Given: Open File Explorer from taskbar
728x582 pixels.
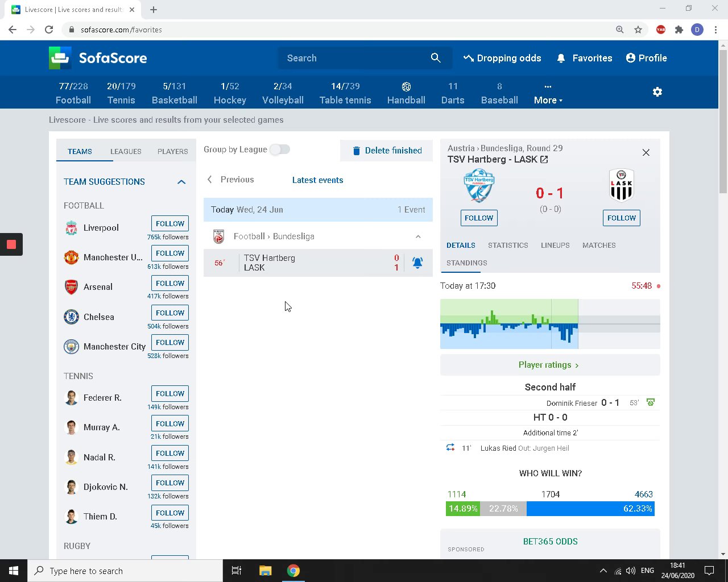Looking at the screenshot, I should coord(266,571).
